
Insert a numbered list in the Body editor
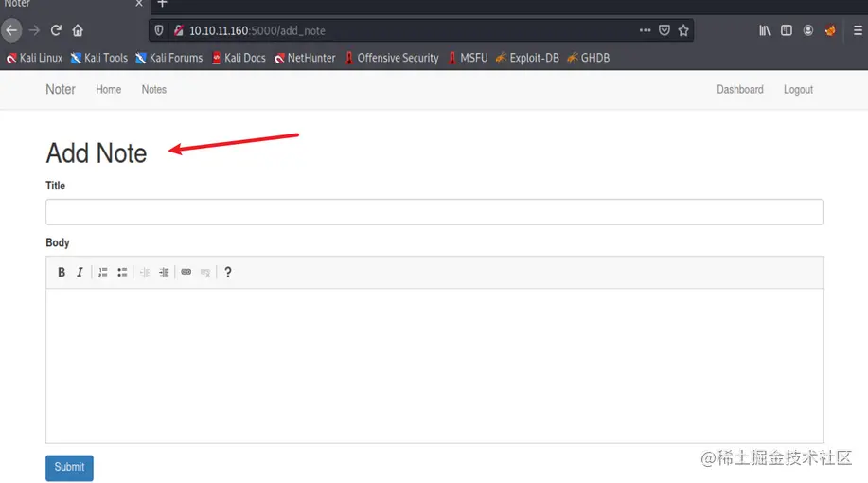[103, 272]
